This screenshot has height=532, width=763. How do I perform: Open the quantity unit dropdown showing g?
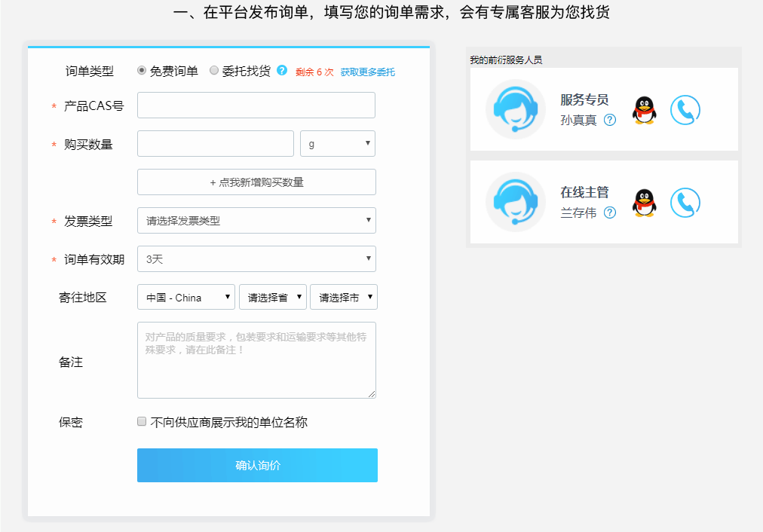click(x=338, y=143)
